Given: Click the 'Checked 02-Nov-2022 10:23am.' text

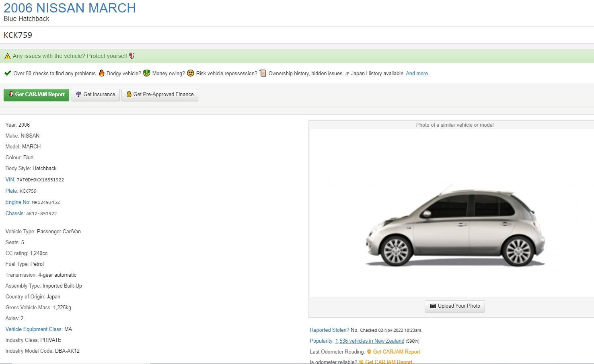Looking at the screenshot, I should [x=391, y=331].
